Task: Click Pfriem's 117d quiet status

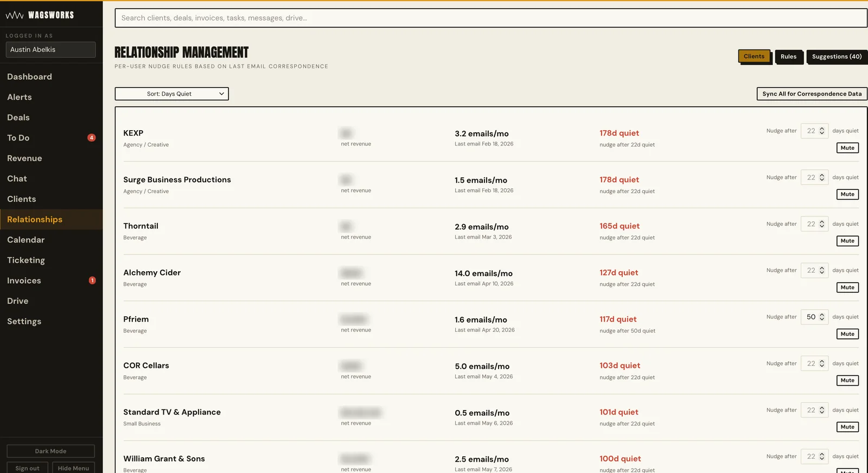Action: coord(618,319)
